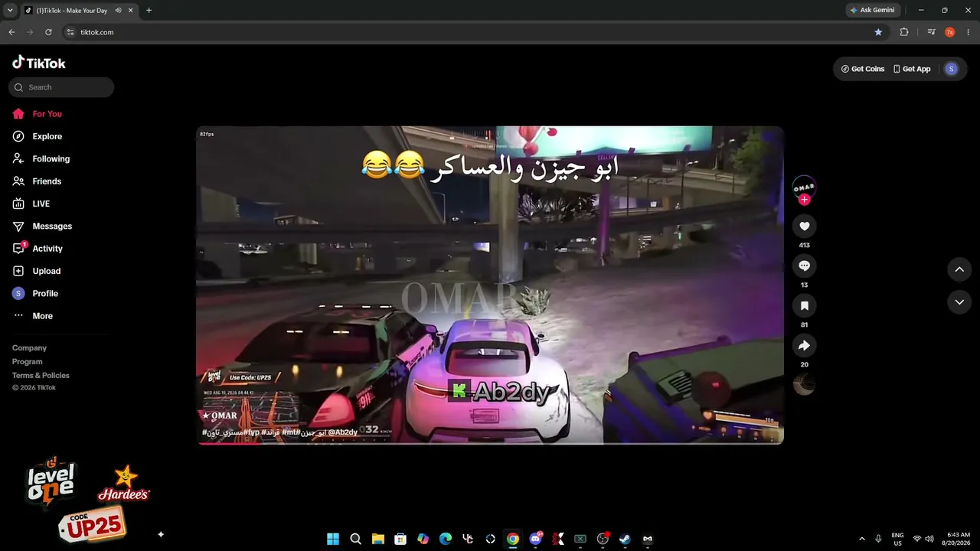The image size is (980, 551).
Task: Open the Explore page
Action: pos(37,136)
